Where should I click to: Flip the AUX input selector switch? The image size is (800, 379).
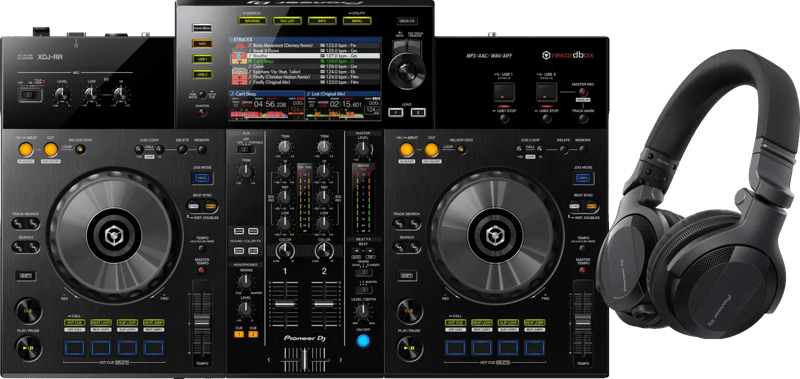pyautogui.click(x=246, y=149)
